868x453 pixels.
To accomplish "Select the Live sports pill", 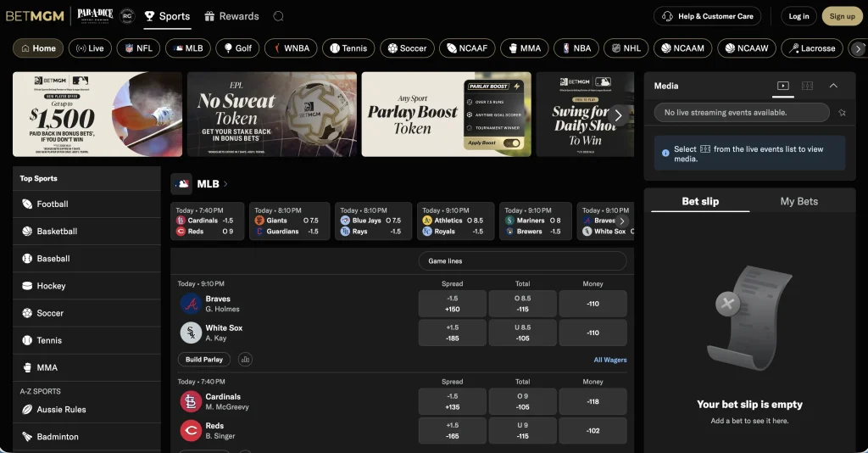I will point(90,48).
